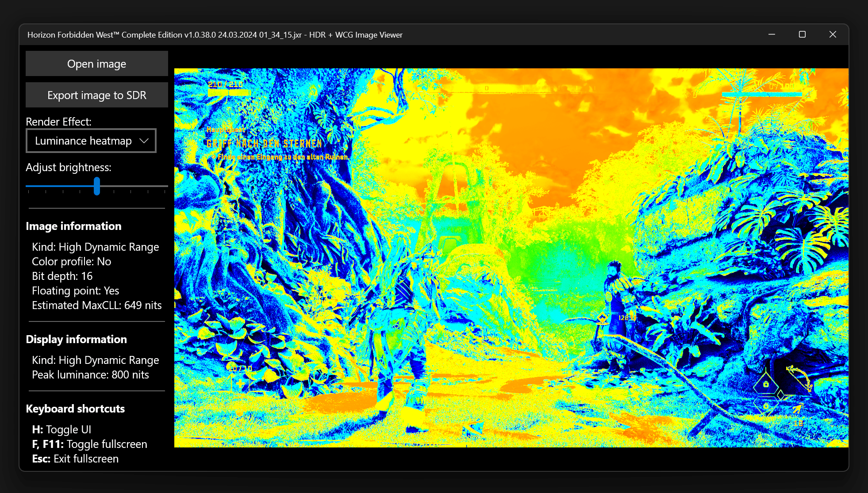Click 'Bit depth: 16' text
This screenshot has height=493, width=868.
pyautogui.click(x=62, y=276)
